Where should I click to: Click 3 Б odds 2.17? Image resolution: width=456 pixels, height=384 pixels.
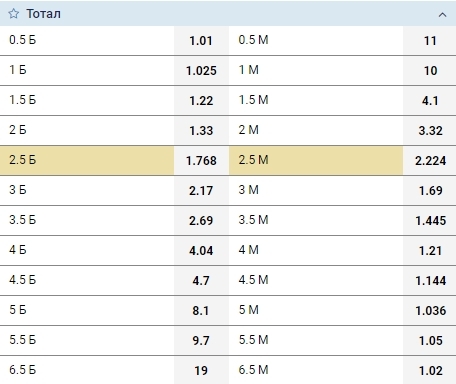201,191
